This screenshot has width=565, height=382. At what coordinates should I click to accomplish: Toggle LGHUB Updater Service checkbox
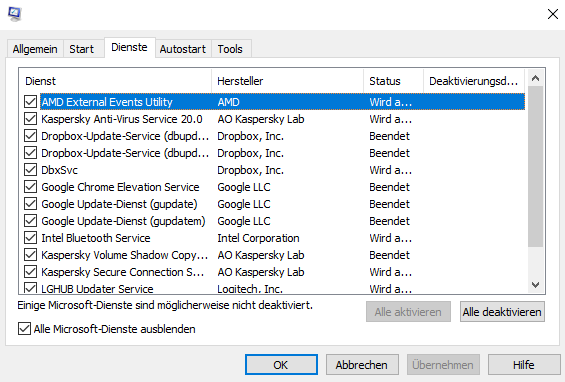31,288
